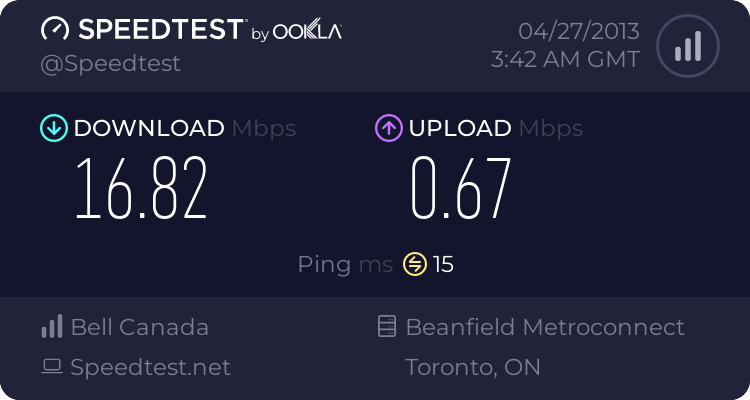
Task: Click the signal bars circle icon
Action: click(688, 46)
